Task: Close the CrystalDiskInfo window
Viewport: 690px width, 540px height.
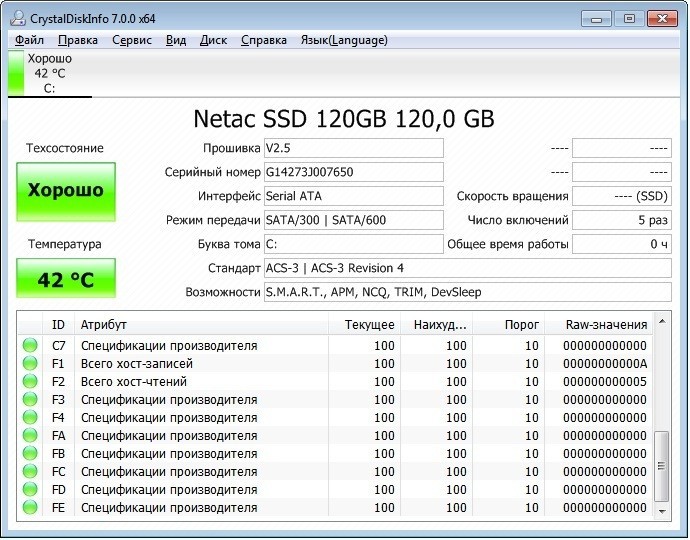Action: pos(662,19)
